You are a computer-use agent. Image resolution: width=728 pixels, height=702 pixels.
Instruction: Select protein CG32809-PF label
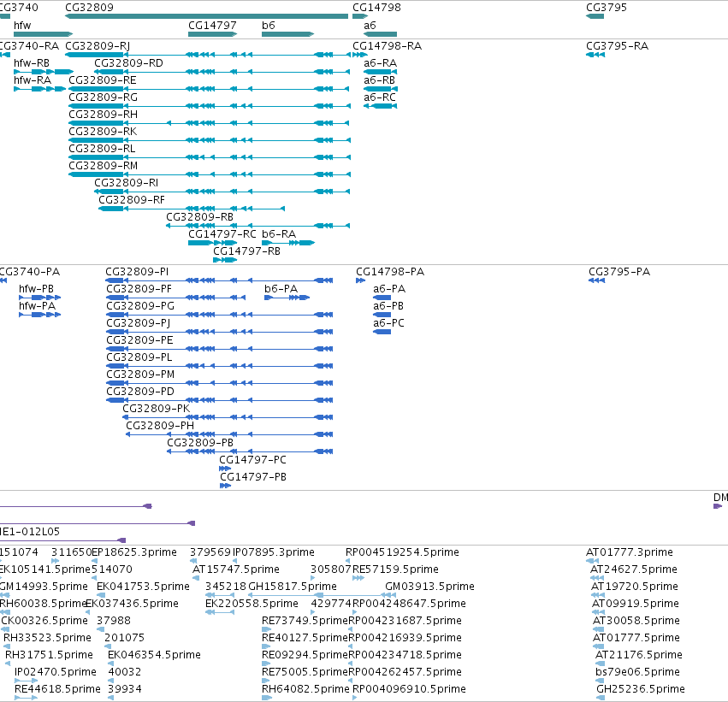coord(139,289)
